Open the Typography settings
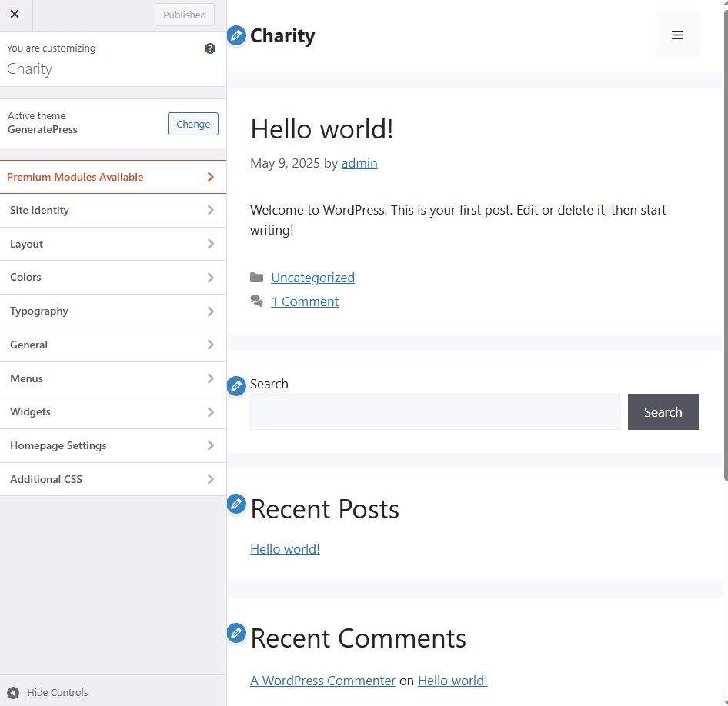The image size is (728, 706). click(x=113, y=311)
